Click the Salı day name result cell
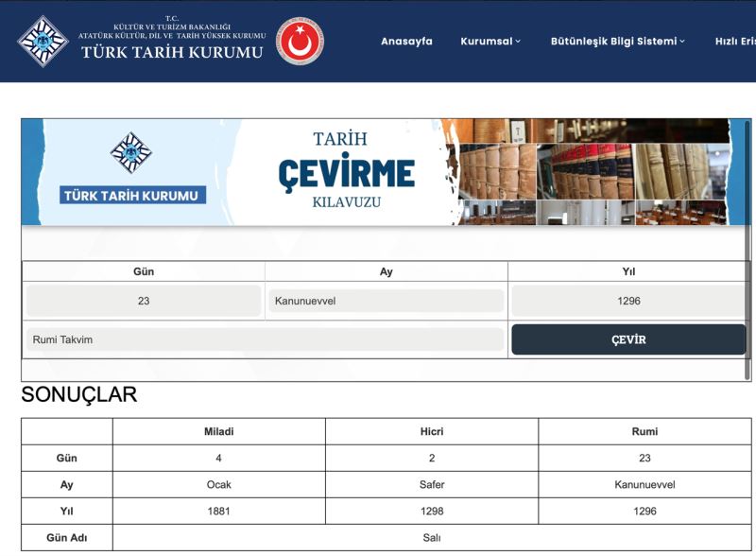This screenshot has height=556, width=756. 432,538
